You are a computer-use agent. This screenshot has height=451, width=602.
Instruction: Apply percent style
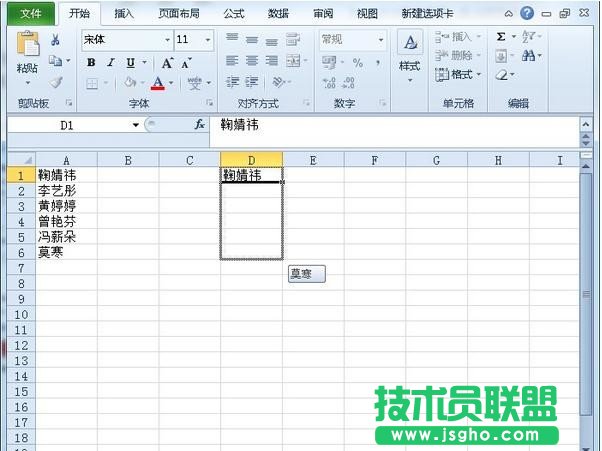[x=358, y=63]
